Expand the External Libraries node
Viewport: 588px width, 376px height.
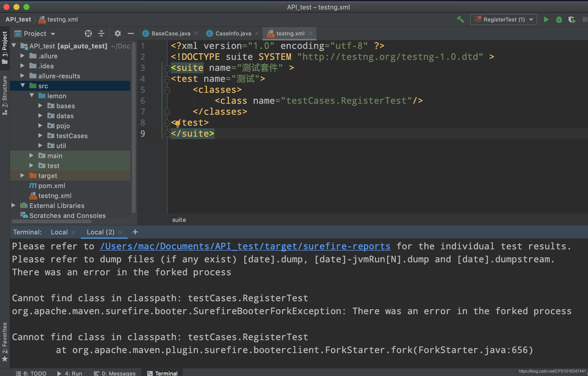tap(13, 205)
